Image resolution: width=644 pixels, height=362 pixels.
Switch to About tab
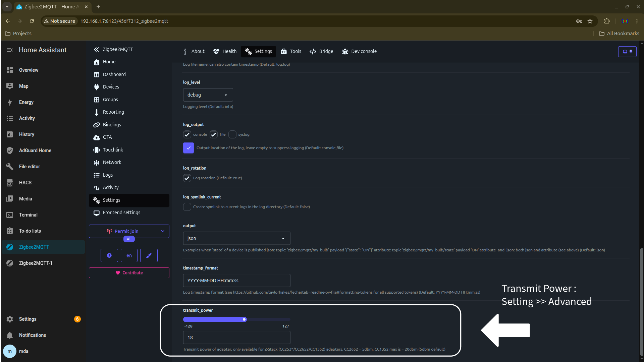click(194, 51)
